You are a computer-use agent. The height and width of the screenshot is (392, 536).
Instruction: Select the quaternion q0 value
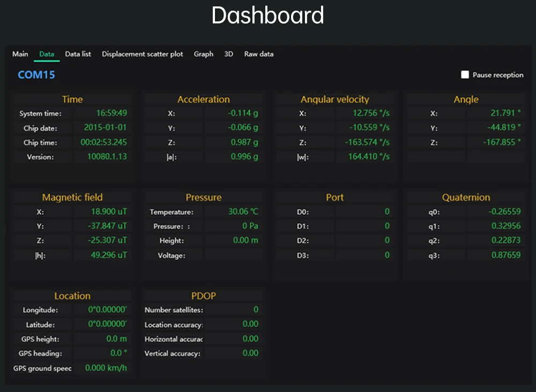(496, 212)
